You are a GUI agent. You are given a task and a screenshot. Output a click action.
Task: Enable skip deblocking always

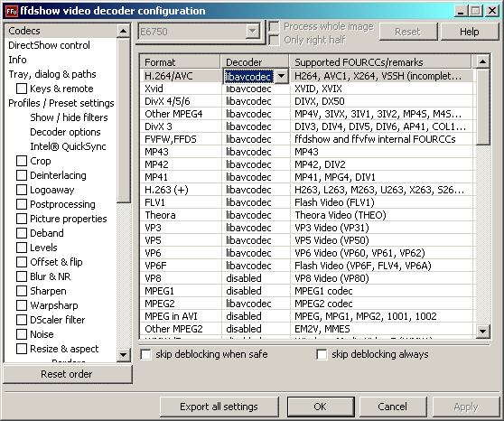click(x=322, y=354)
